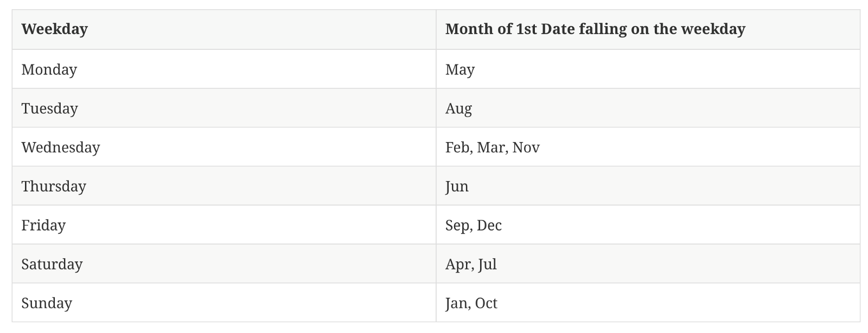Click the Wednesday cell

[61, 148]
